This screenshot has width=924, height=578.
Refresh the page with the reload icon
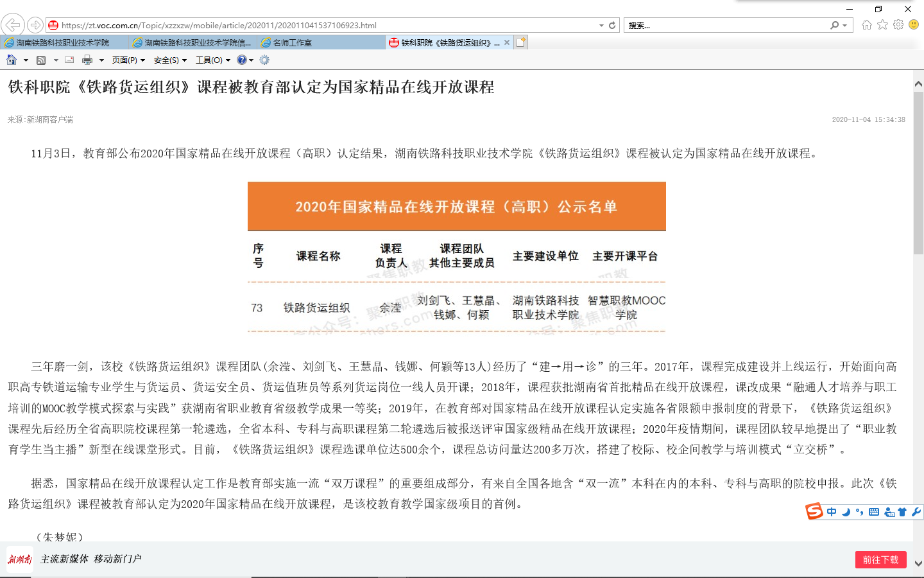pos(612,25)
